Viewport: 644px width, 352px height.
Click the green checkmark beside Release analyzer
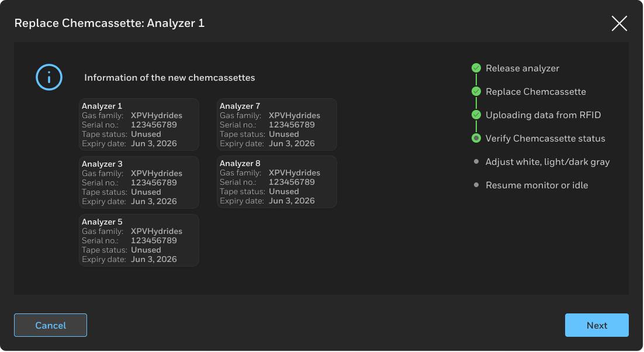pyautogui.click(x=476, y=68)
